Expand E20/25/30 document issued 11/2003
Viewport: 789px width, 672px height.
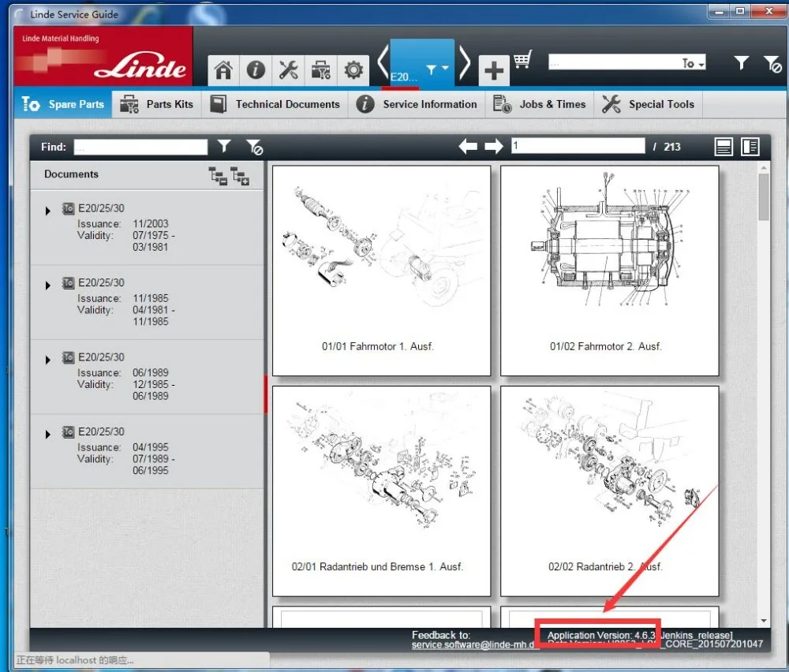[x=48, y=211]
